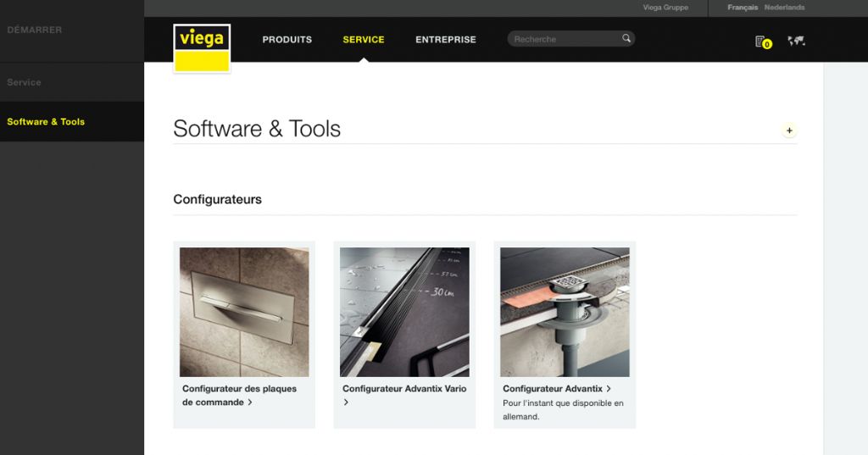
Task: Open the Viega Gruppe link
Action: tap(665, 8)
